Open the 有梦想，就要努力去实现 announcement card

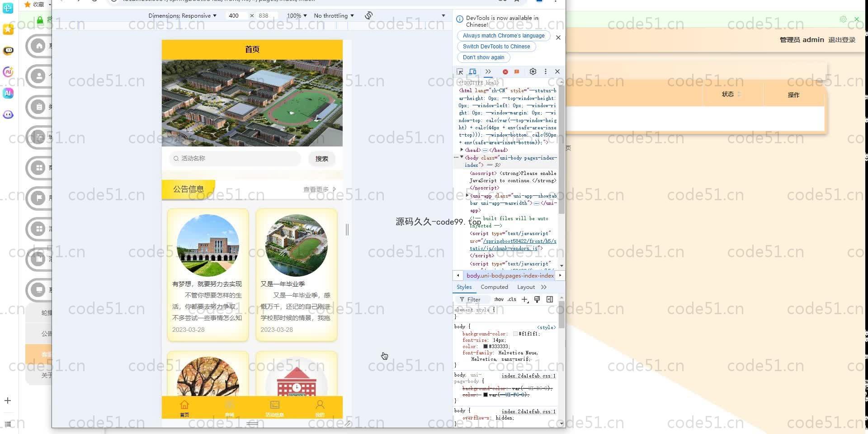208,274
